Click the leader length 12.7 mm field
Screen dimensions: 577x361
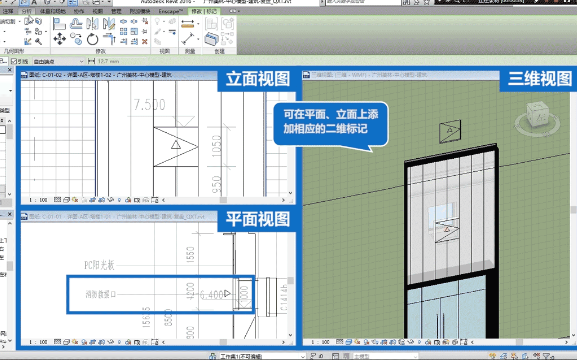click(x=109, y=61)
